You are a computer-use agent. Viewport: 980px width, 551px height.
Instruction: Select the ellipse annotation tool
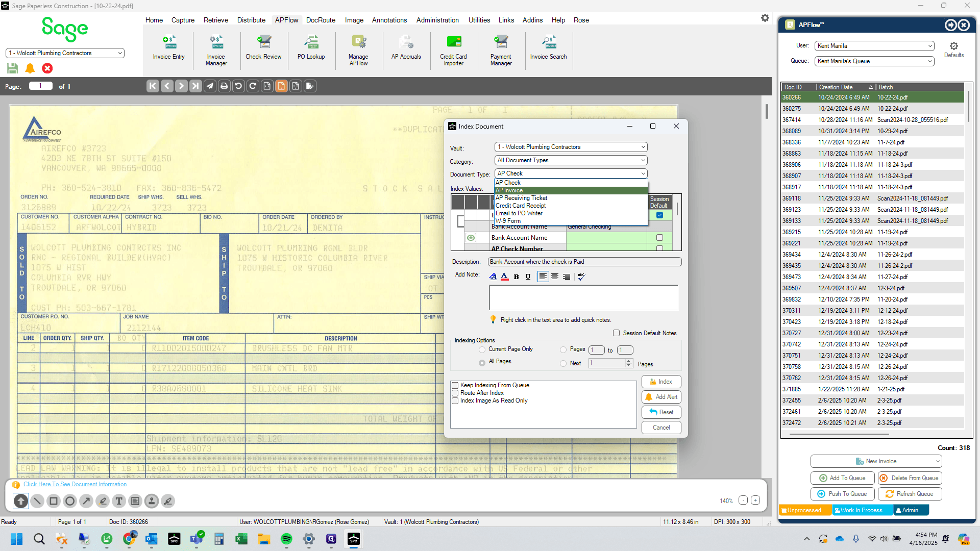pyautogui.click(x=70, y=501)
